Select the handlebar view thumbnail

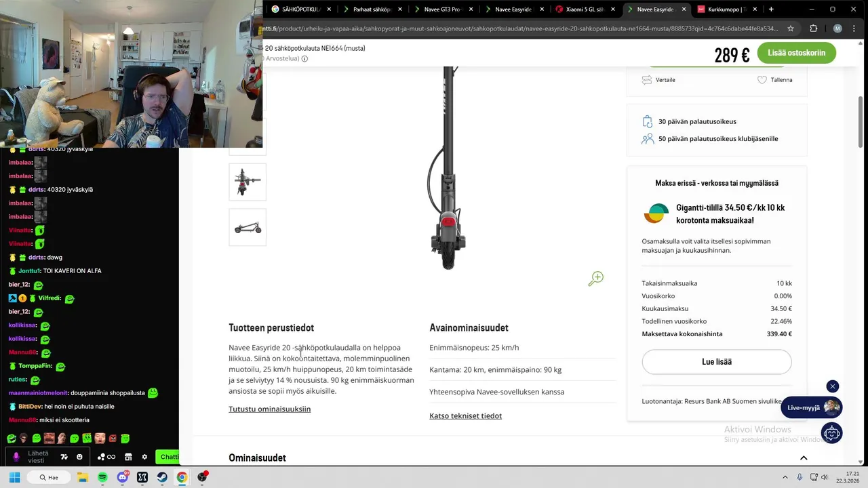coord(248,182)
